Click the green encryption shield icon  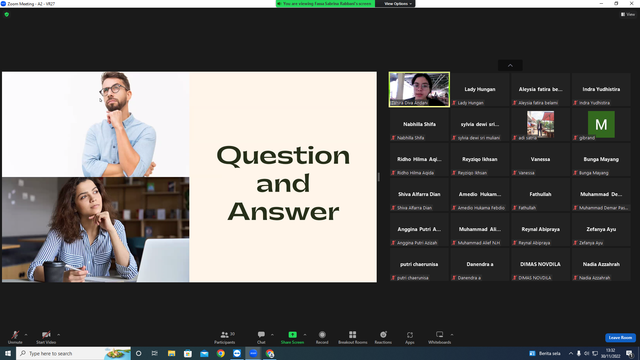(7, 14)
